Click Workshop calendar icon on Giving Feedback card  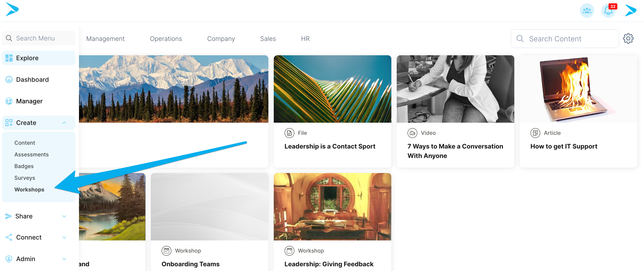[289, 251]
